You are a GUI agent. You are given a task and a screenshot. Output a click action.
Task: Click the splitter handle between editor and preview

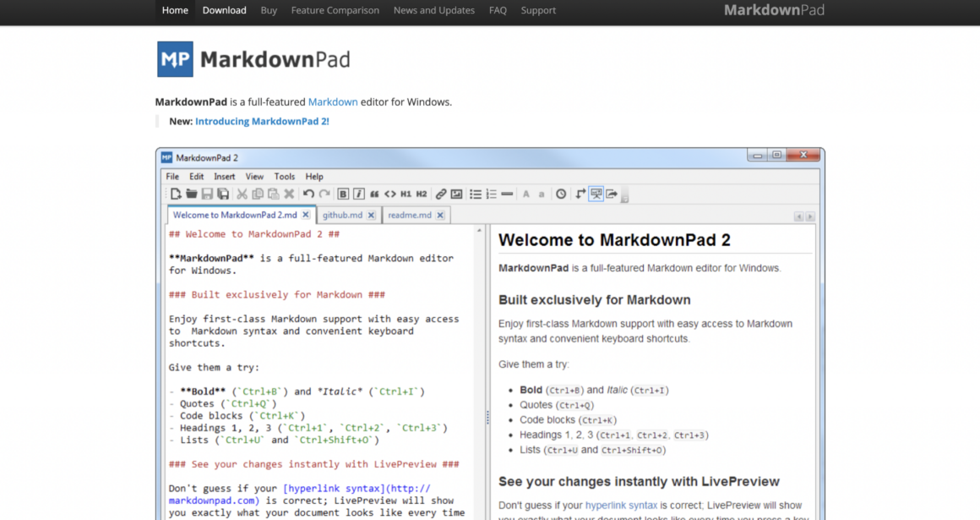(x=487, y=418)
